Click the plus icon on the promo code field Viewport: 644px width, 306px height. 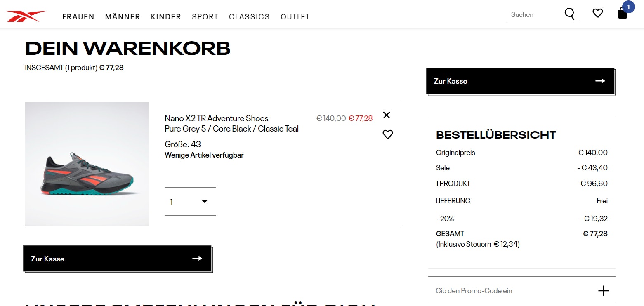coord(604,290)
